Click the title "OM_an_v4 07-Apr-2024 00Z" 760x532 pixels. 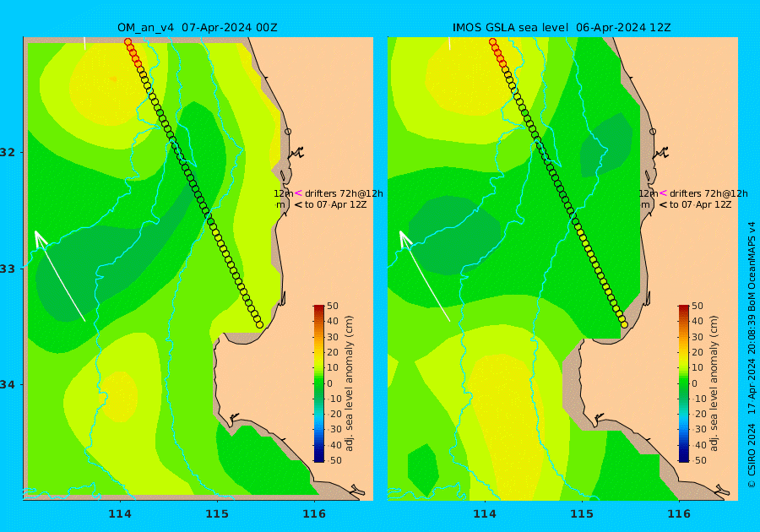click(x=198, y=28)
